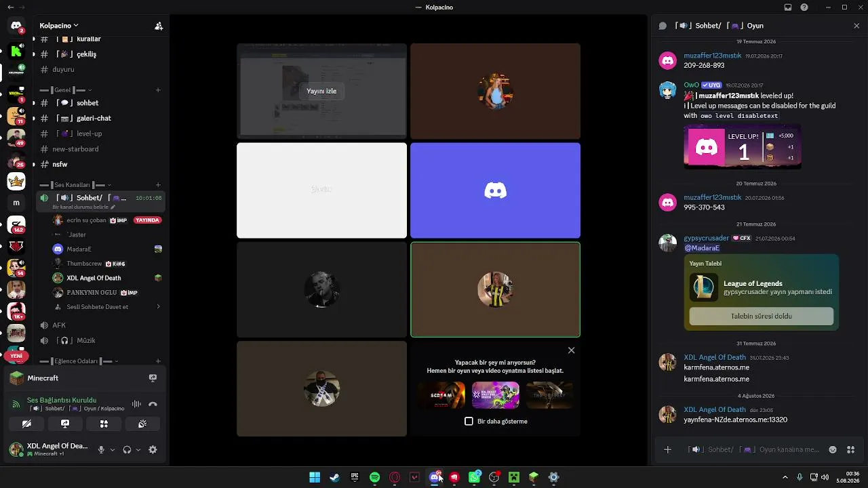The image size is (868, 488).
Task: Click the invite members icon beside Kolpacino
Action: pos(158,26)
